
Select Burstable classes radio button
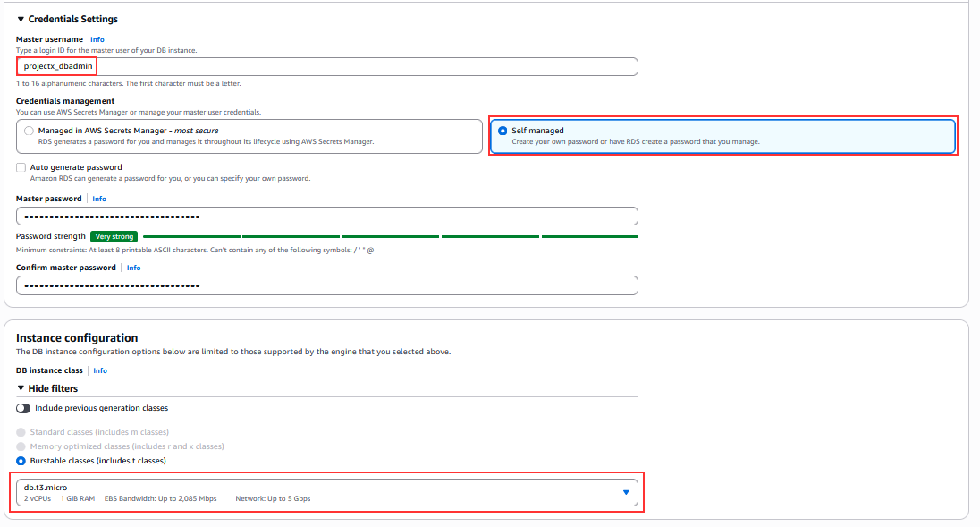21,461
